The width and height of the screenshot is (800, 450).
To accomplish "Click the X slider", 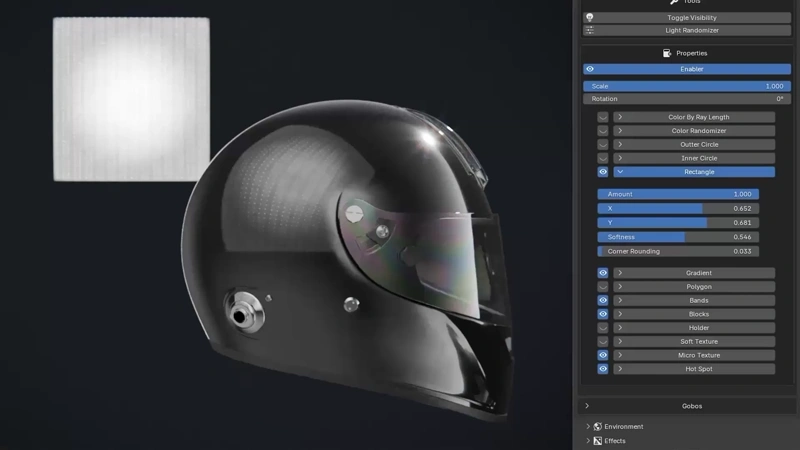I will click(x=678, y=209).
